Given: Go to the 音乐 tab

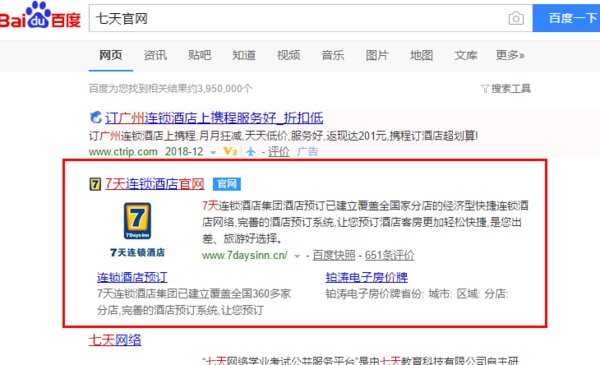Looking at the screenshot, I should coord(333,55).
